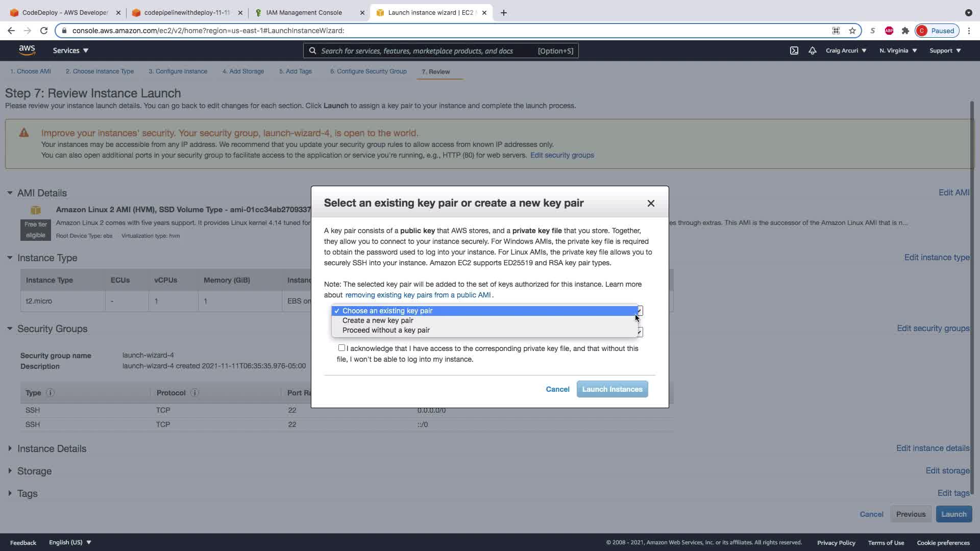Click the browser reload icon
The height and width of the screenshot is (551, 980).
coord(44,31)
